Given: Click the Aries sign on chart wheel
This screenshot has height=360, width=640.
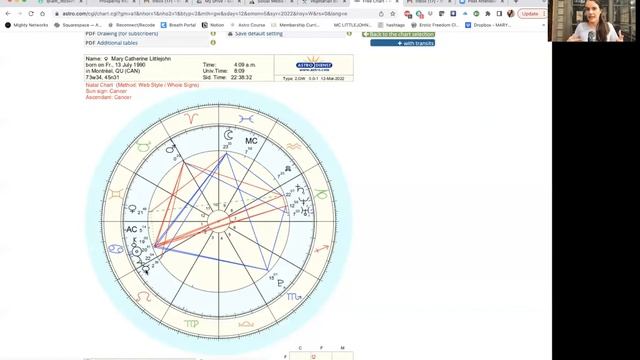Looking at the screenshot, I should click(190, 118).
